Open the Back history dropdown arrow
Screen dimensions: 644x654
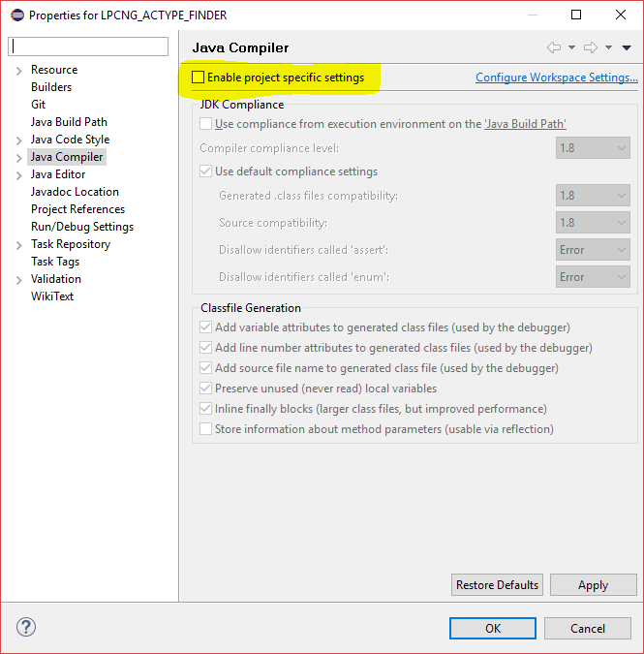coord(571,47)
